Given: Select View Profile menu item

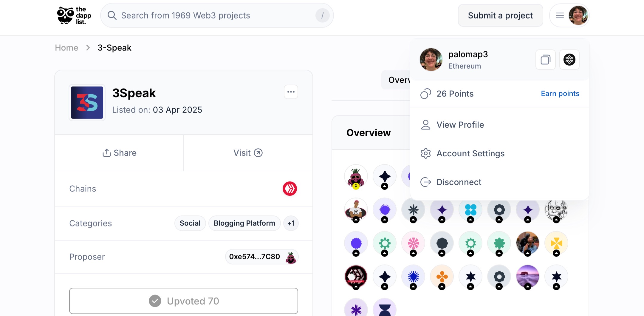Looking at the screenshot, I should click(499, 125).
